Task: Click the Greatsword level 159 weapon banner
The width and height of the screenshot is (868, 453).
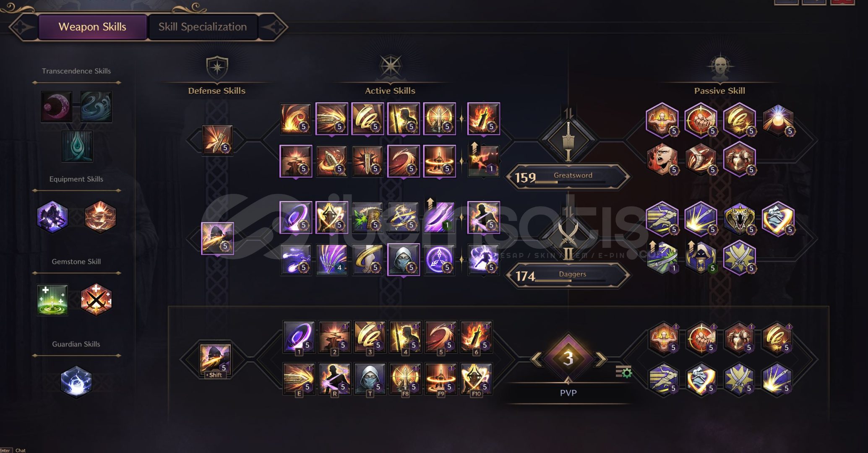Action: tap(568, 177)
